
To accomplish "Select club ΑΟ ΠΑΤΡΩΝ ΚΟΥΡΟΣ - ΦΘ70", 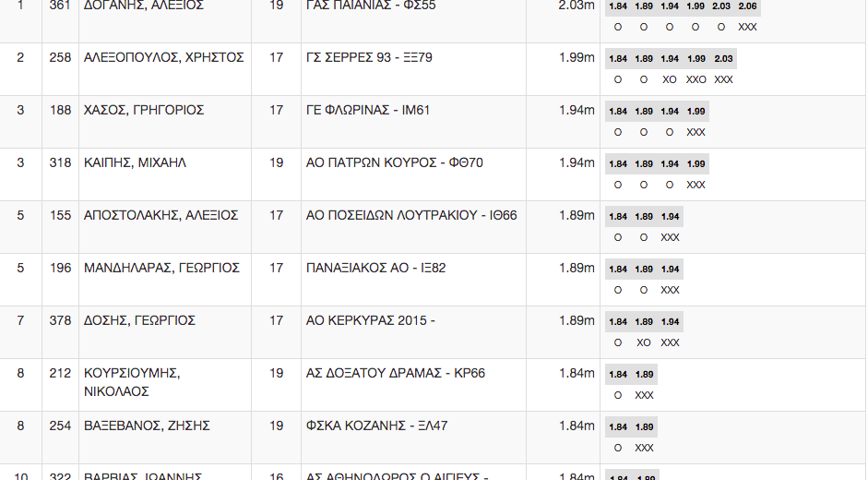I will point(395,163).
